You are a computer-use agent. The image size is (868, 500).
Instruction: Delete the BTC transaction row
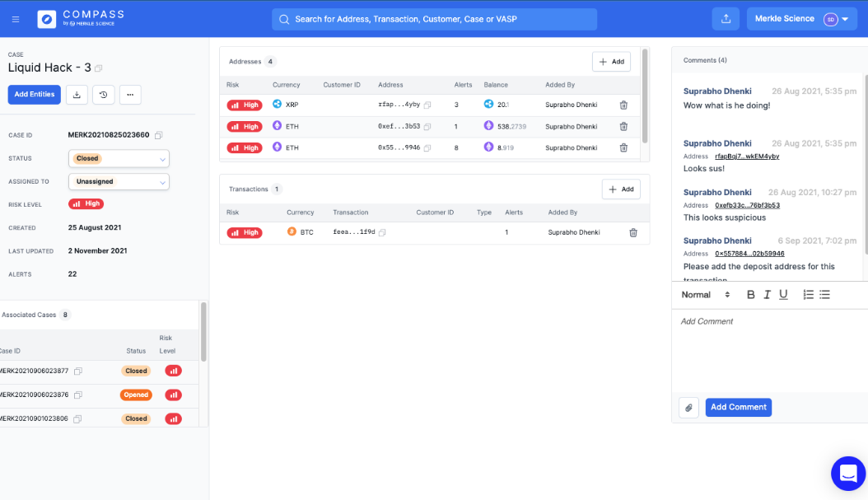click(633, 232)
